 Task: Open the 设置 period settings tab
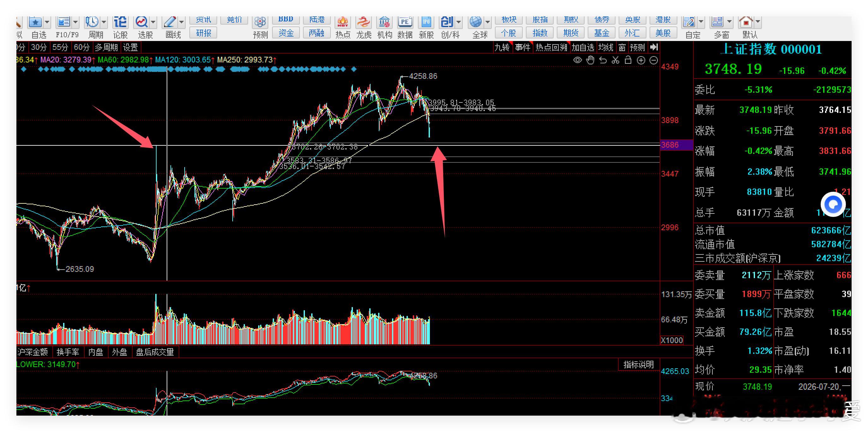[x=130, y=48]
